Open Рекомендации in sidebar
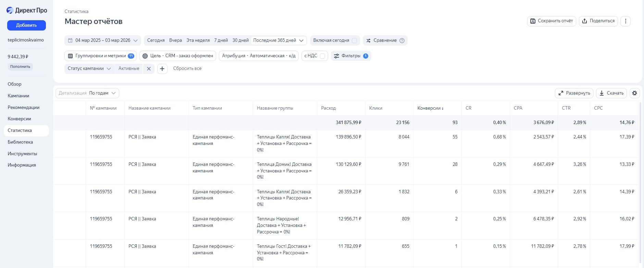Viewport: 644px width, 268px height. (24, 108)
